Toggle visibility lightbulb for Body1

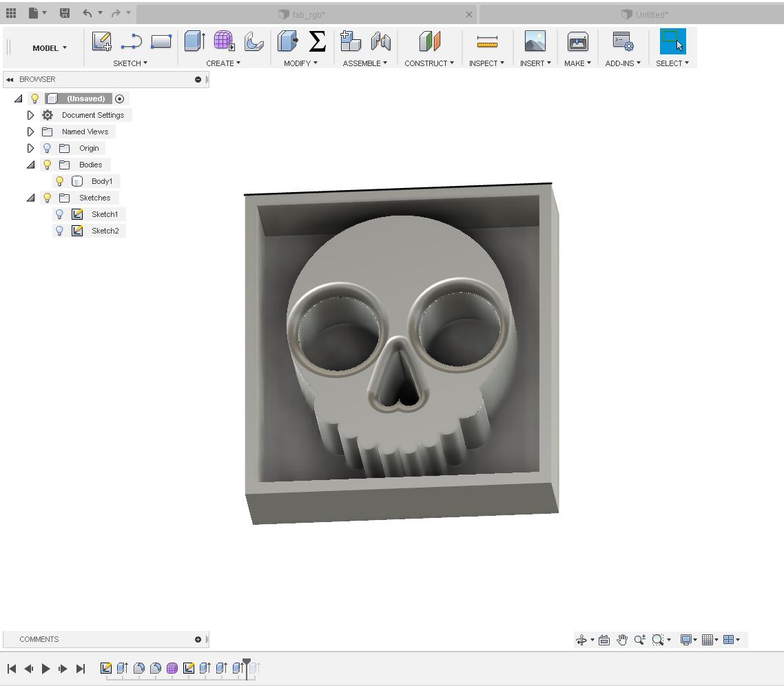(x=60, y=181)
